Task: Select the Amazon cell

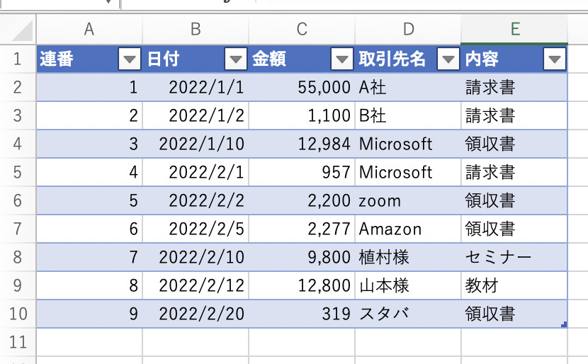Action: point(407,229)
